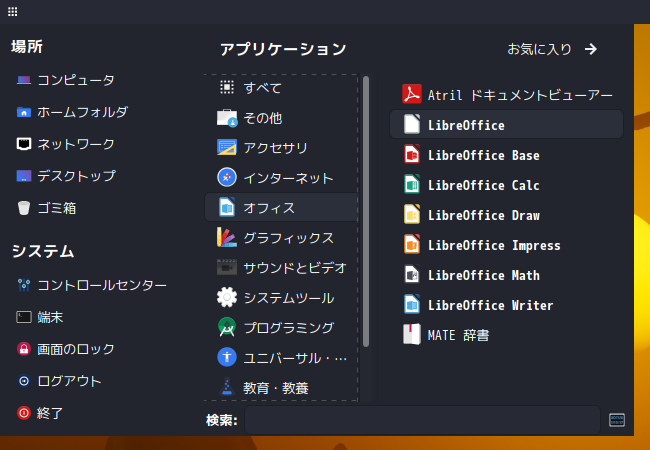Select アクセサリ accessories category
Screen dimensions: 650x450
click(281, 148)
